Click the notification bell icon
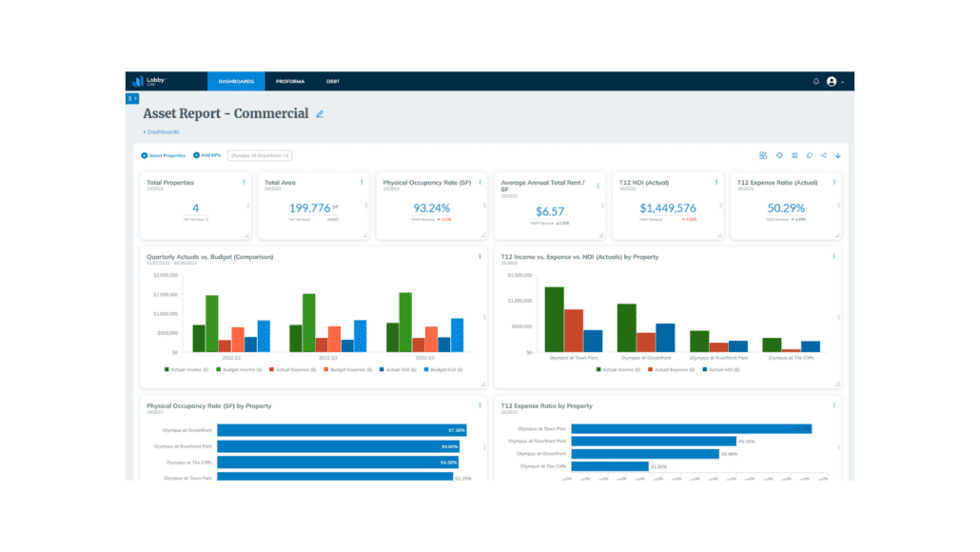This screenshot has width=980, height=552. point(816,81)
